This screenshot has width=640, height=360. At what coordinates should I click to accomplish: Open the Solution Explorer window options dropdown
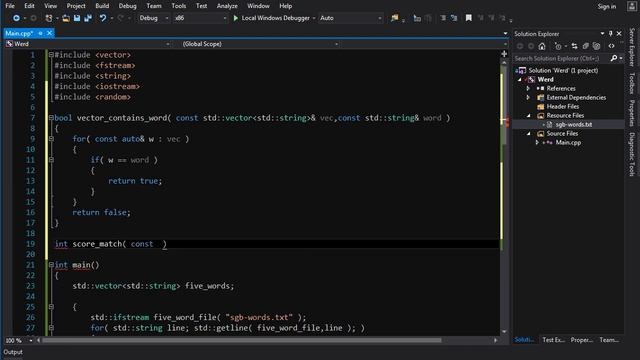[602, 33]
